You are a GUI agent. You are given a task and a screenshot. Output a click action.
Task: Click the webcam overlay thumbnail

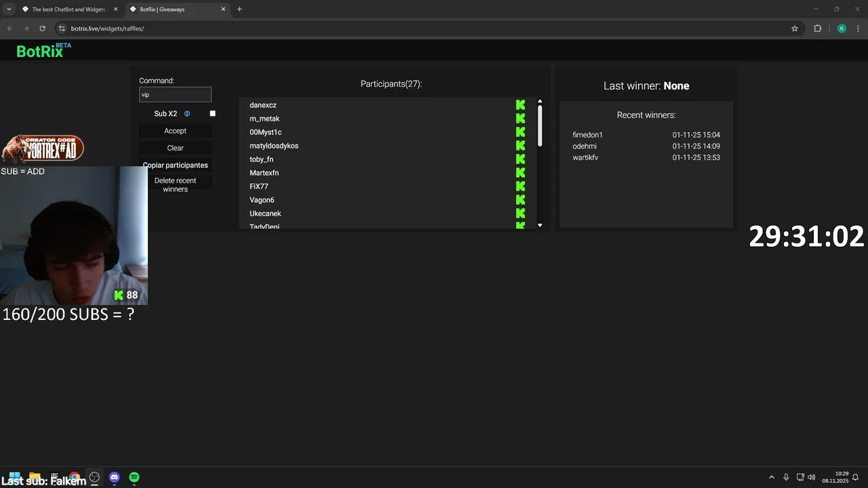[73, 235]
